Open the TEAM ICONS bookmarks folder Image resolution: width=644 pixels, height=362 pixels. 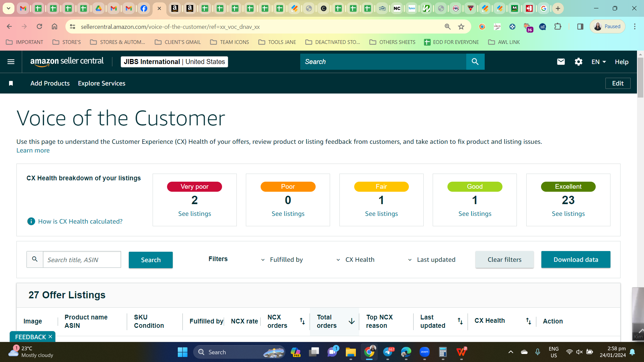tap(230, 42)
